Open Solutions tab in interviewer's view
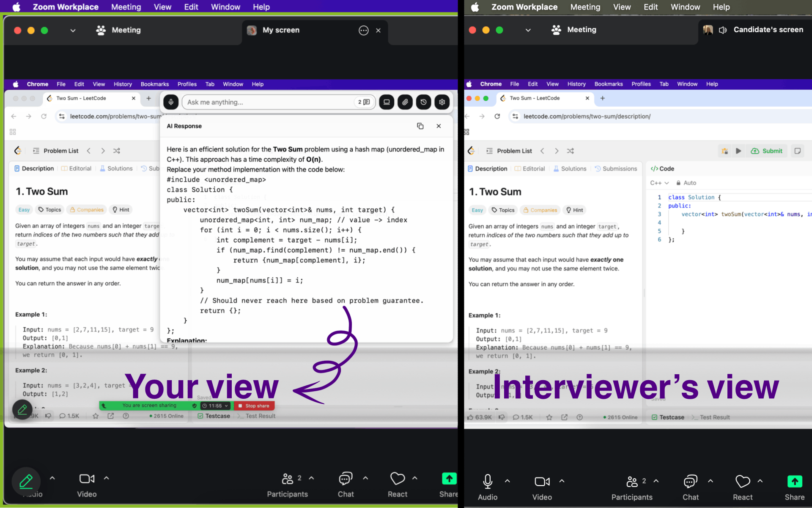This screenshot has height=508, width=812. point(570,169)
